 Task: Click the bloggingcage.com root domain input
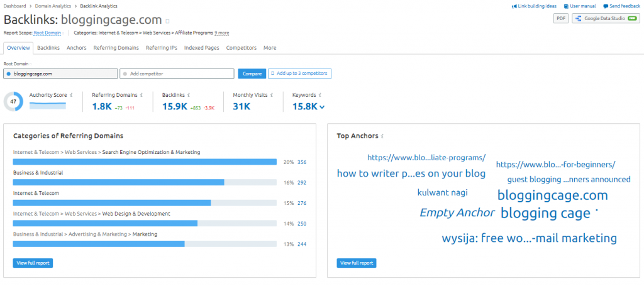[x=61, y=74]
